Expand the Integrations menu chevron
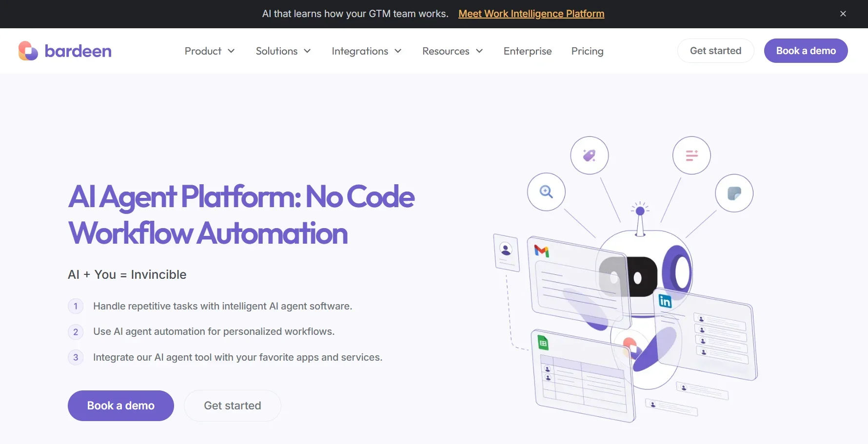 click(x=398, y=51)
